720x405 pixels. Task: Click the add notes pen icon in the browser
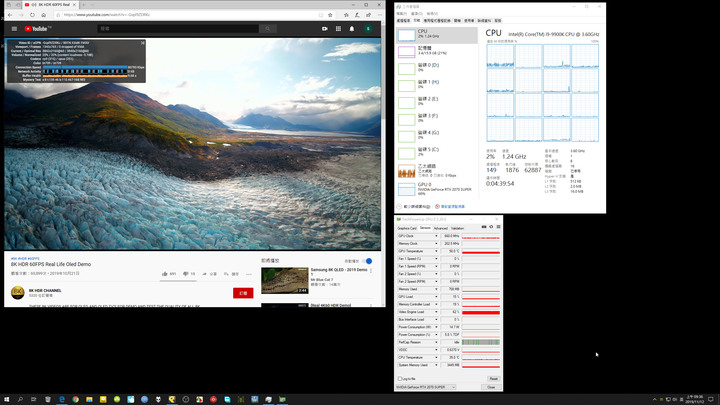coord(357,15)
